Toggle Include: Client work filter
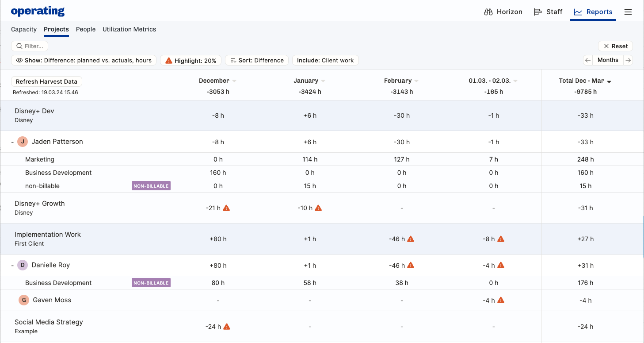 [x=325, y=61]
